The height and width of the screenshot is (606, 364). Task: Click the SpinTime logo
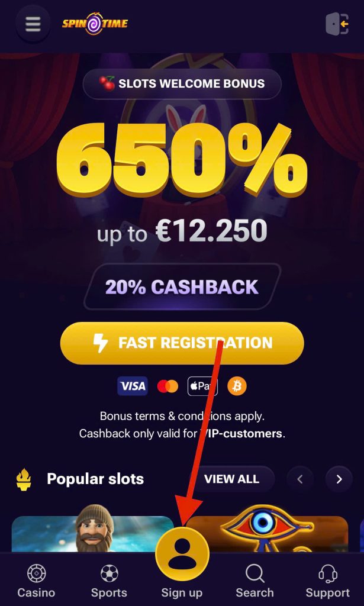(x=95, y=24)
